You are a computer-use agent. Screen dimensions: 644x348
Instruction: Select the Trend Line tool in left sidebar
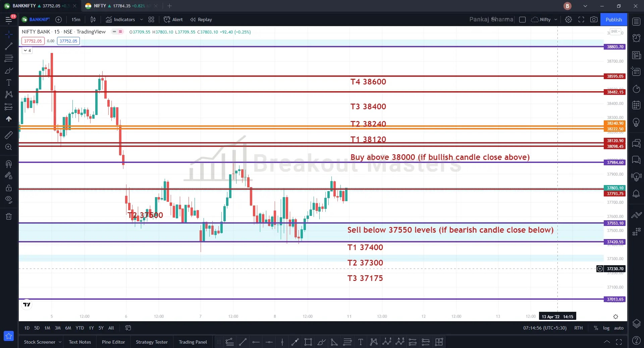click(9, 46)
